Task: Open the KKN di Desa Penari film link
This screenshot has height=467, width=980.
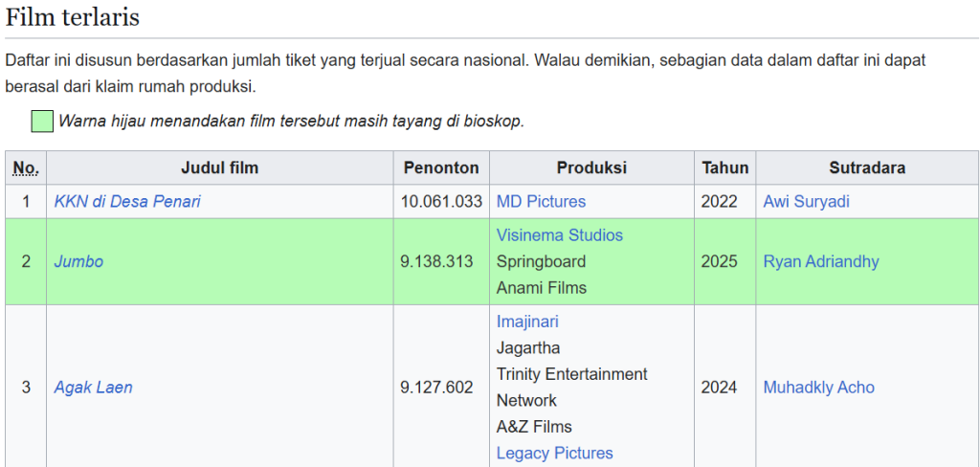Action: tap(127, 201)
